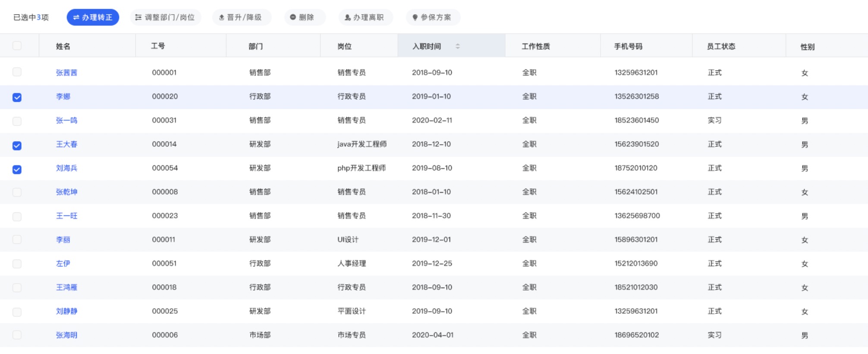Click employee number 000018
The width and height of the screenshot is (868, 354).
click(164, 287)
